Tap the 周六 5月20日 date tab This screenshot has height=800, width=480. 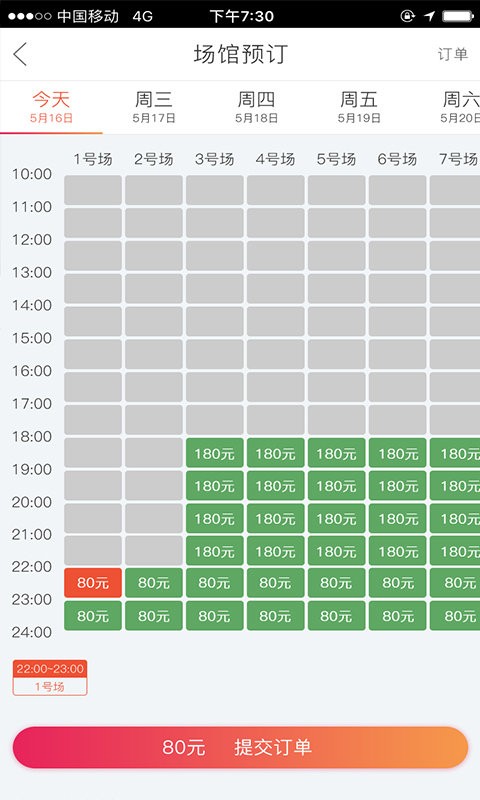point(460,107)
